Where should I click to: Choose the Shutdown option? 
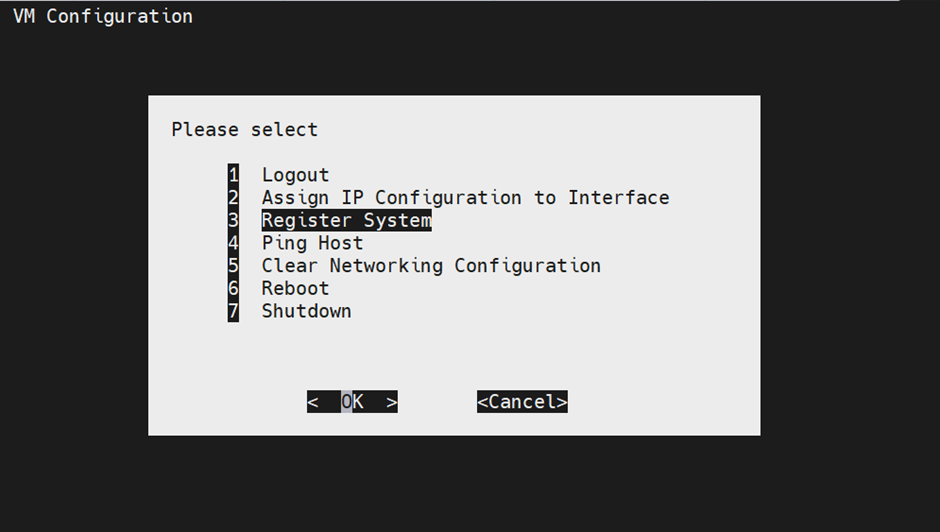click(x=306, y=311)
